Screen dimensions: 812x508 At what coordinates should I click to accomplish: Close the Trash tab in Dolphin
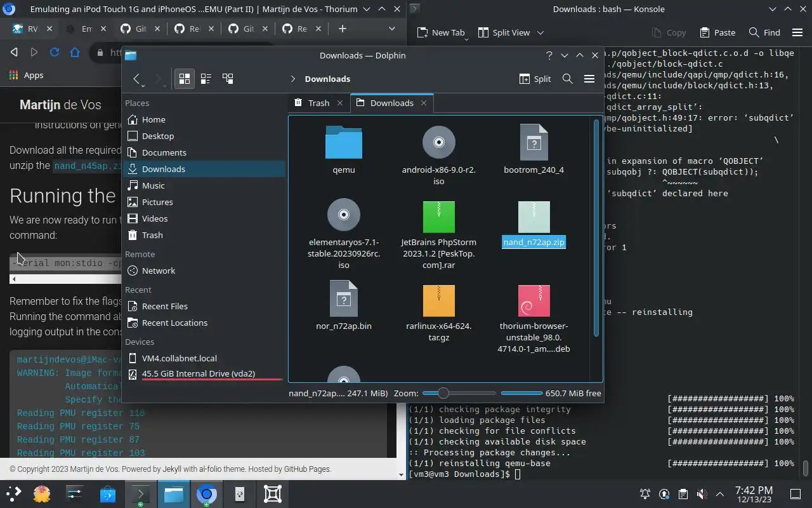tap(340, 103)
